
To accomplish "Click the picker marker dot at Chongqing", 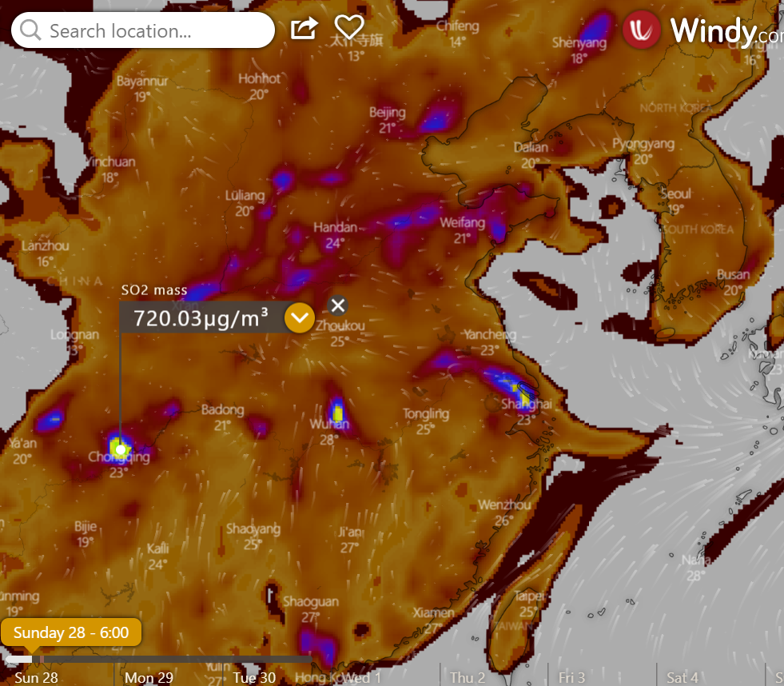I will click(x=121, y=449).
